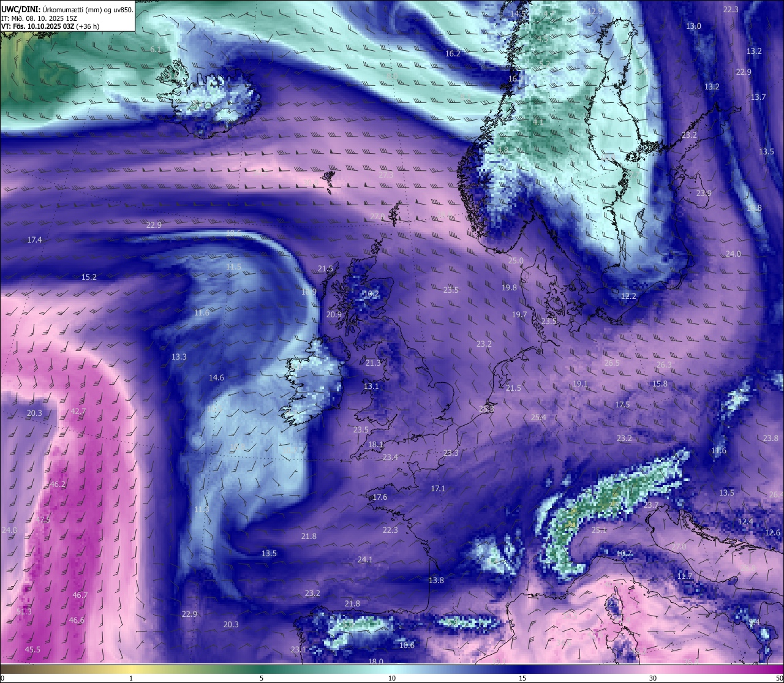Click the 24.1 value on the map
Viewport: 784px width, 683px height.
(365, 559)
